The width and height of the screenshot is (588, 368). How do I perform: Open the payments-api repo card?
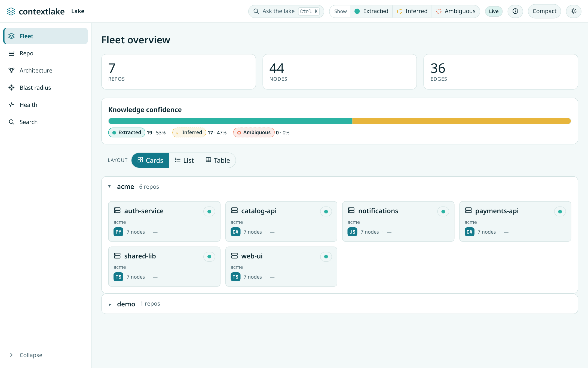click(x=515, y=221)
